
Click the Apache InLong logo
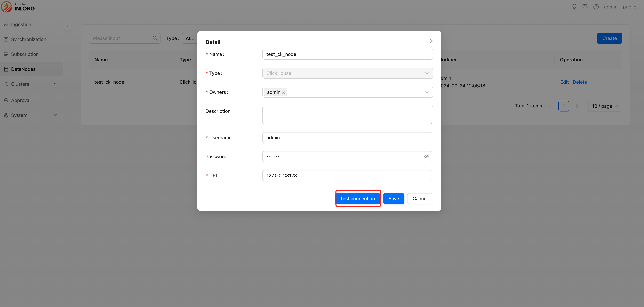[x=17, y=7]
